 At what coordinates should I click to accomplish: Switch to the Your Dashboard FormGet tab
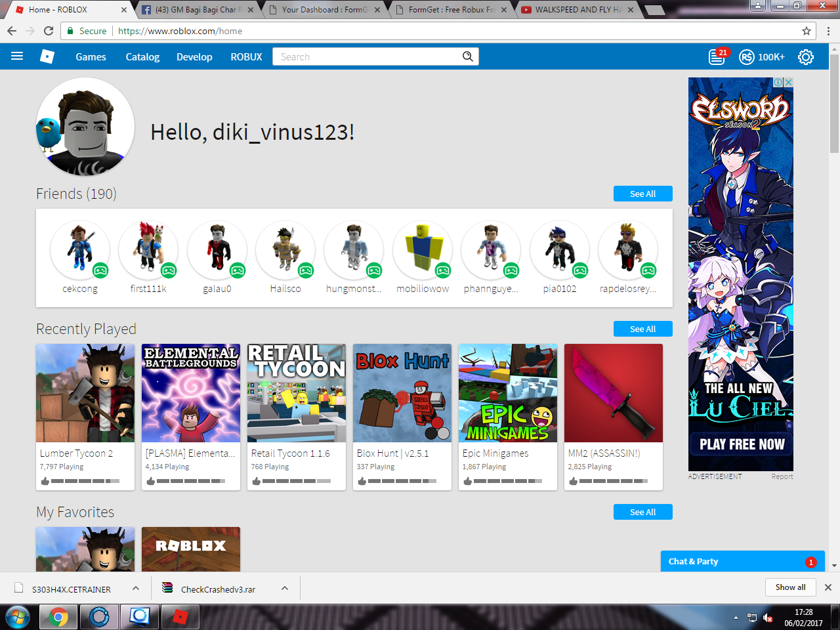[324, 10]
